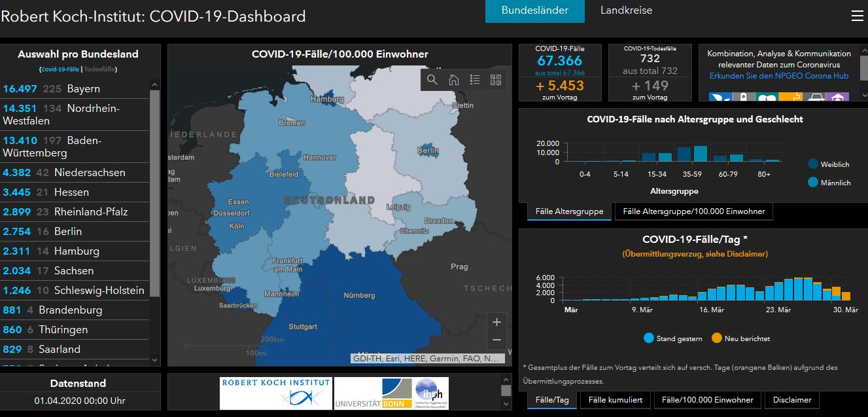Image resolution: width=868 pixels, height=417 pixels.
Task: Open the hamburger menu at top right
Action: [857, 16]
